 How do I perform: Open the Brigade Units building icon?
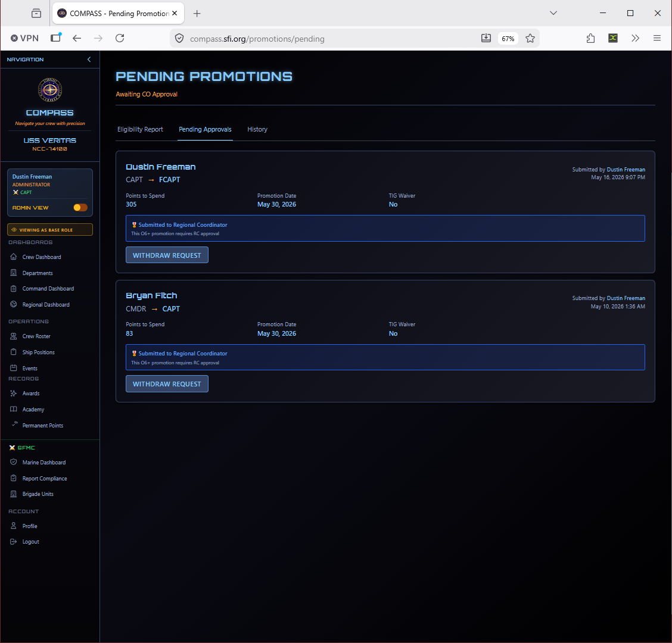click(x=13, y=494)
